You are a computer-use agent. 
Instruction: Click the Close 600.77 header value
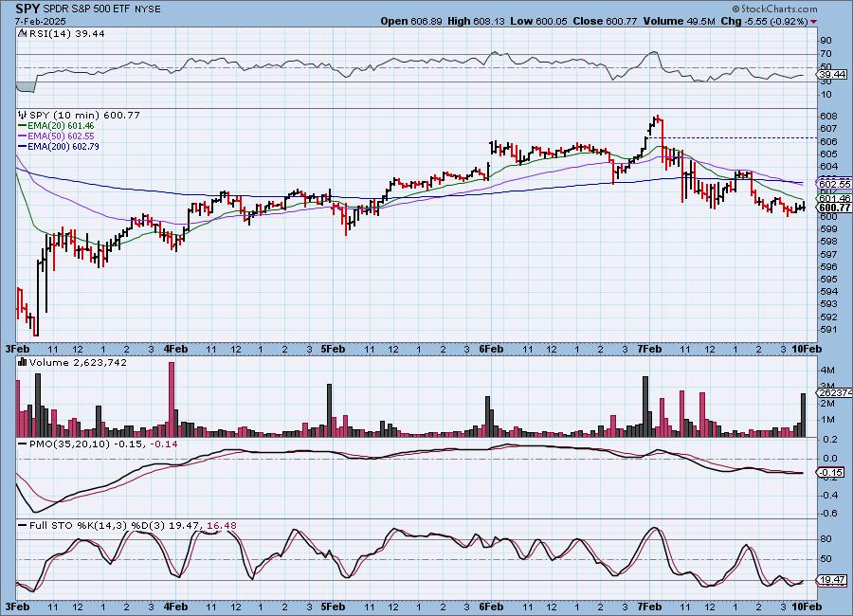click(605, 21)
